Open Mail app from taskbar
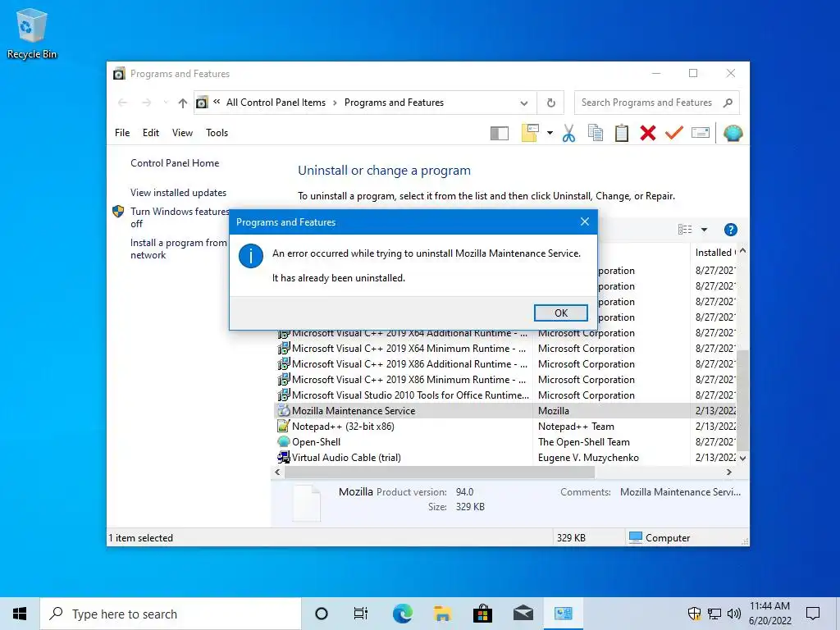Viewport: 840px width, 630px height. (x=523, y=614)
